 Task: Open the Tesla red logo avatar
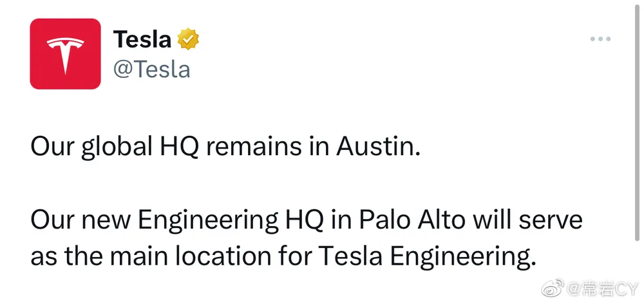click(65, 54)
